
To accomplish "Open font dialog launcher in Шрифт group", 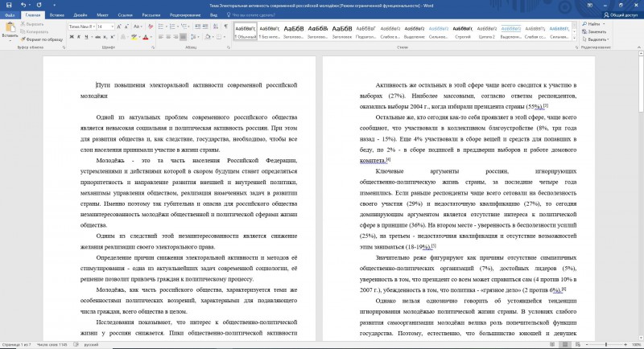I will (x=153, y=47).
